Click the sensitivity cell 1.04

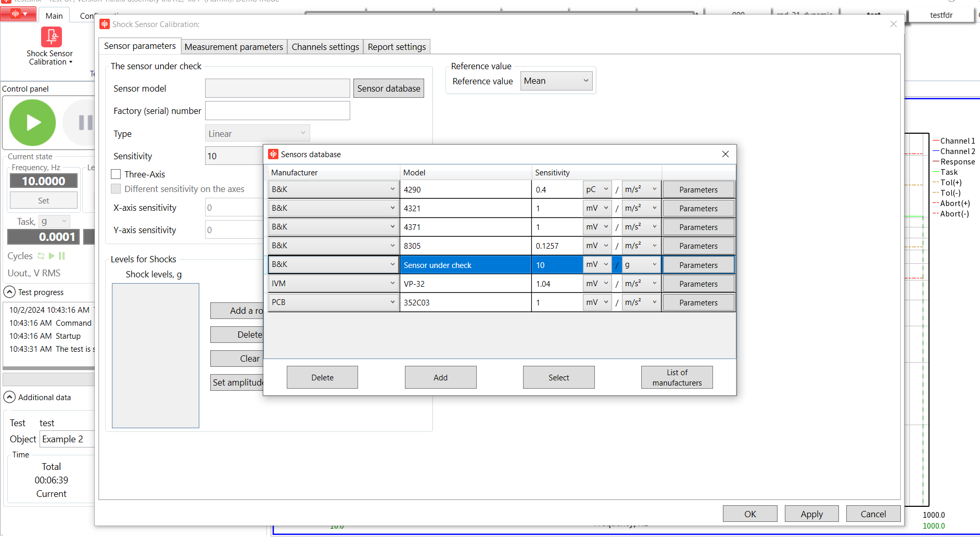click(x=557, y=284)
